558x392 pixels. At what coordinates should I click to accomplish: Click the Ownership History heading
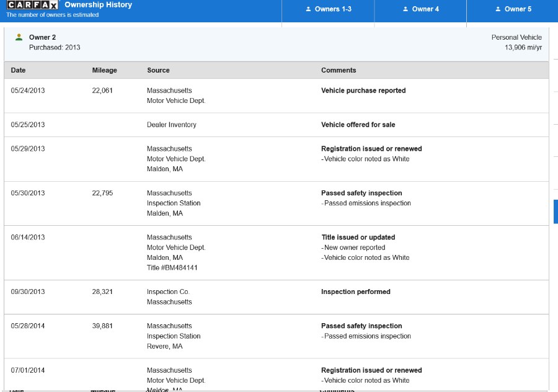point(98,5)
